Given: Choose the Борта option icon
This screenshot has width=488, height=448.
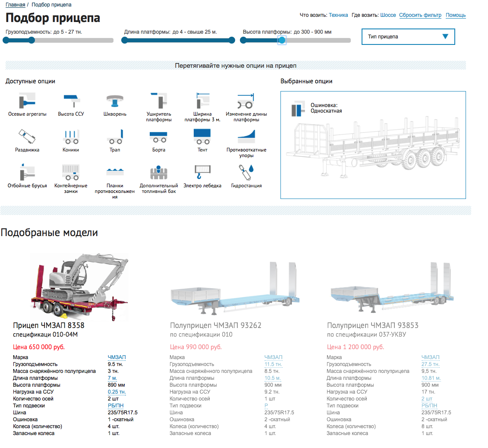Looking at the screenshot, I should point(159,136).
